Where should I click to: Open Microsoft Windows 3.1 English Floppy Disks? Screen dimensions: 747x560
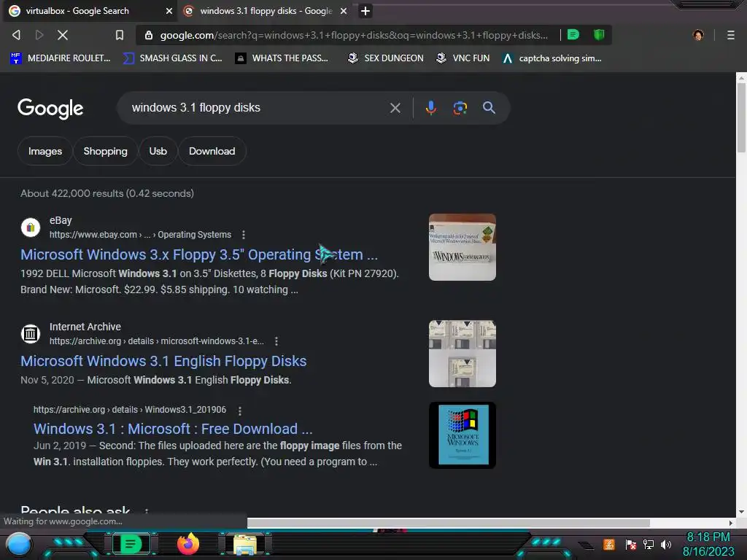[x=163, y=362]
